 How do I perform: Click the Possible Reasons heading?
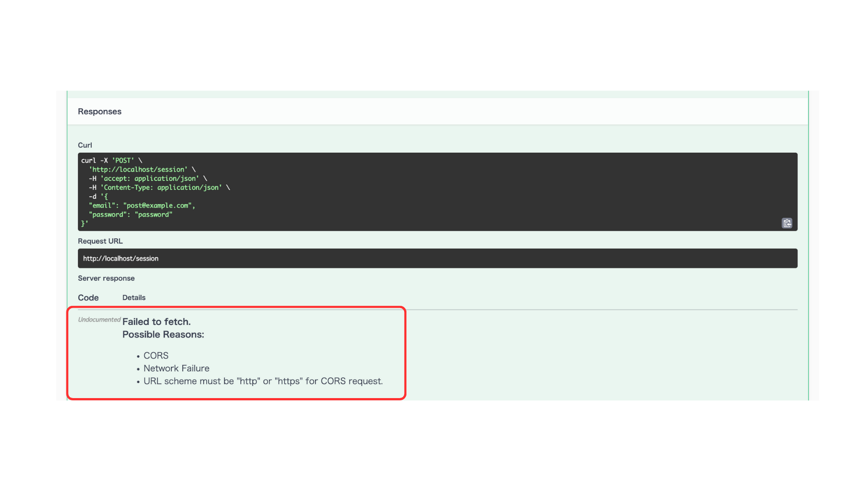[x=163, y=334]
